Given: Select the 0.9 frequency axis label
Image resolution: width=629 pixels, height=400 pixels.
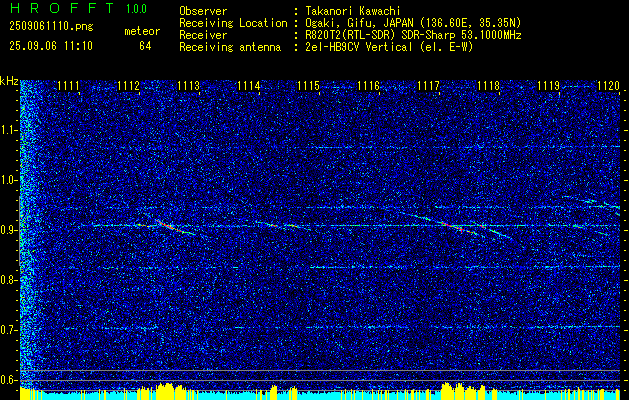Looking at the screenshot, I should coord(9,230).
